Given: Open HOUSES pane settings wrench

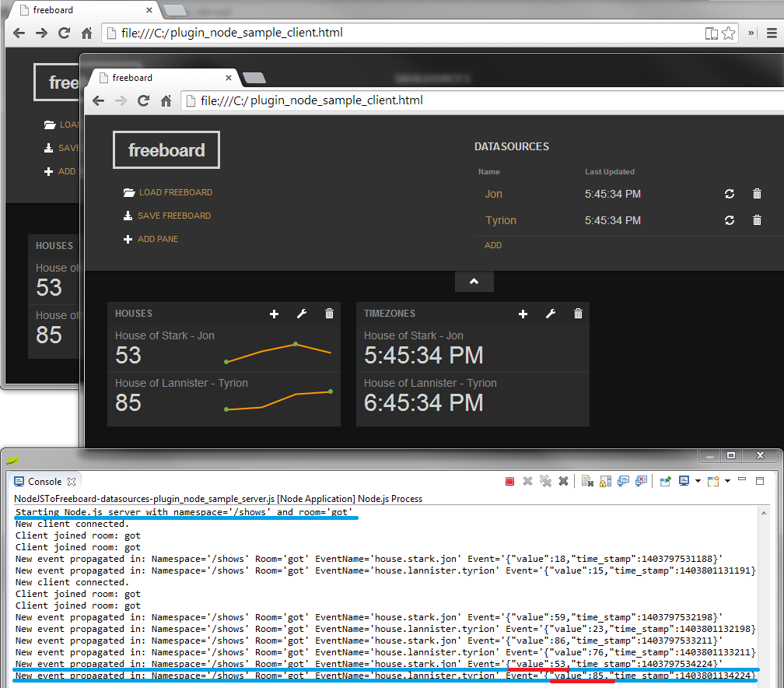Looking at the screenshot, I should click(302, 314).
